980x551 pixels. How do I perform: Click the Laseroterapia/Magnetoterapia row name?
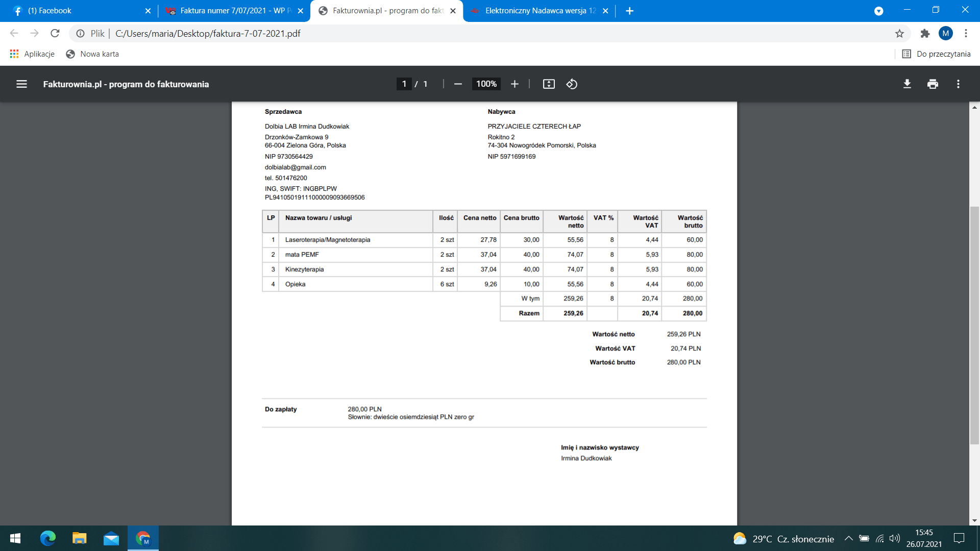click(328, 240)
